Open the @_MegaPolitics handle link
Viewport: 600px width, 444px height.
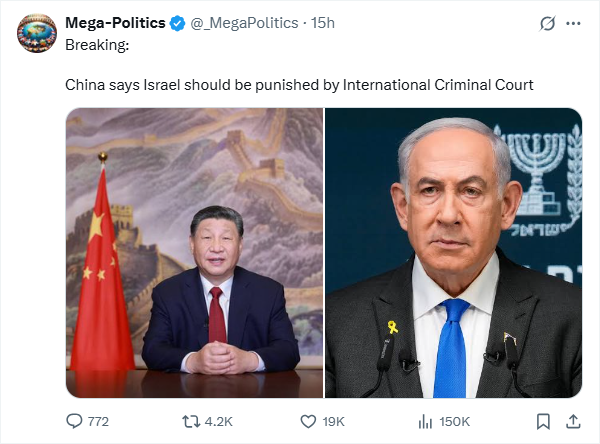coord(244,23)
